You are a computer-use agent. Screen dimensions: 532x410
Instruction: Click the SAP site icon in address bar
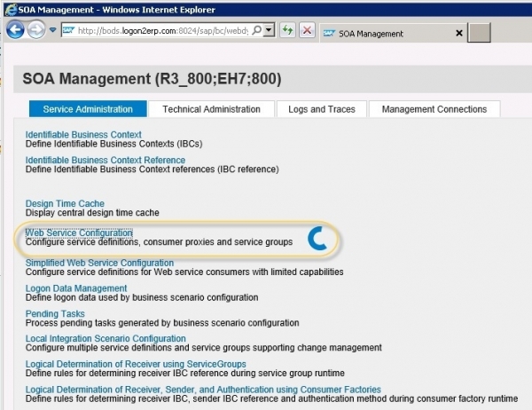[68, 30]
